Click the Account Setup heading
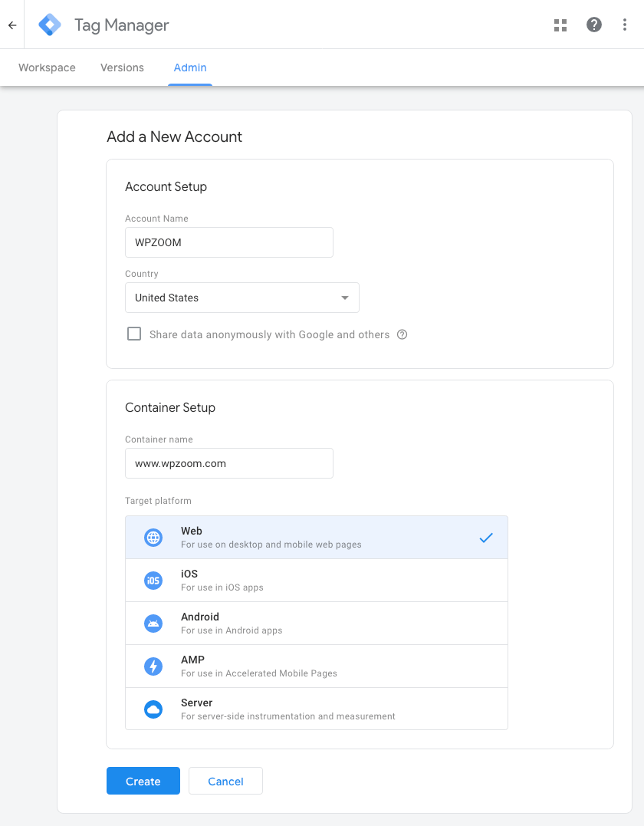The height and width of the screenshot is (826, 644). [166, 186]
